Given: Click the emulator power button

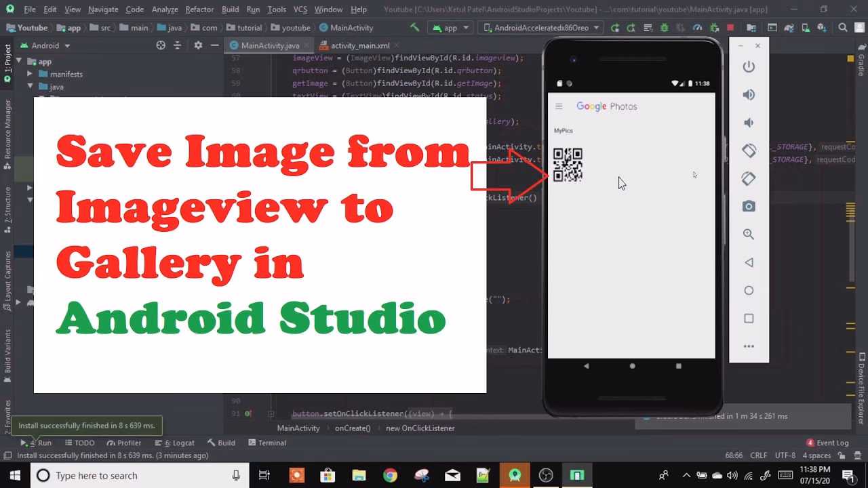Looking at the screenshot, I should point(749,66).
